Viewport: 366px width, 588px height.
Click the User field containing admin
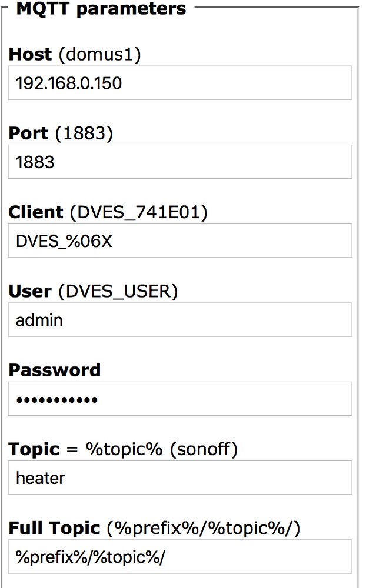click(180, 320)
